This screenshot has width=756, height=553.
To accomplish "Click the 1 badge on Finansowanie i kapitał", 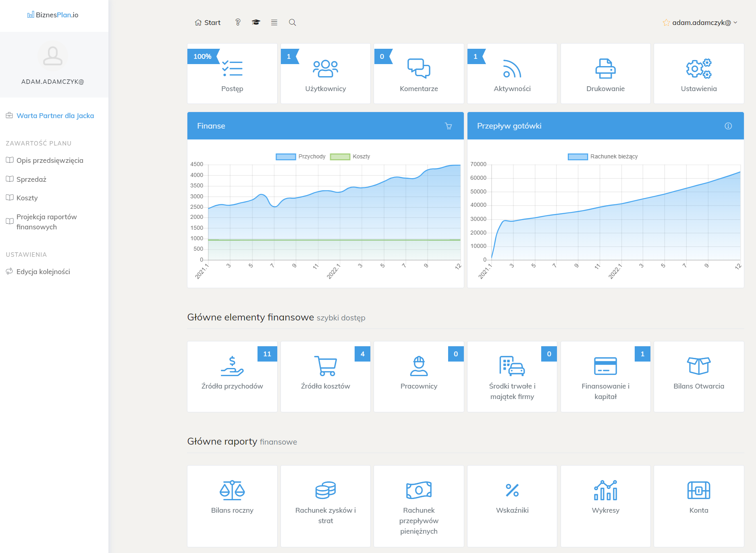I will pyautogui.click(x=642, y=354).
